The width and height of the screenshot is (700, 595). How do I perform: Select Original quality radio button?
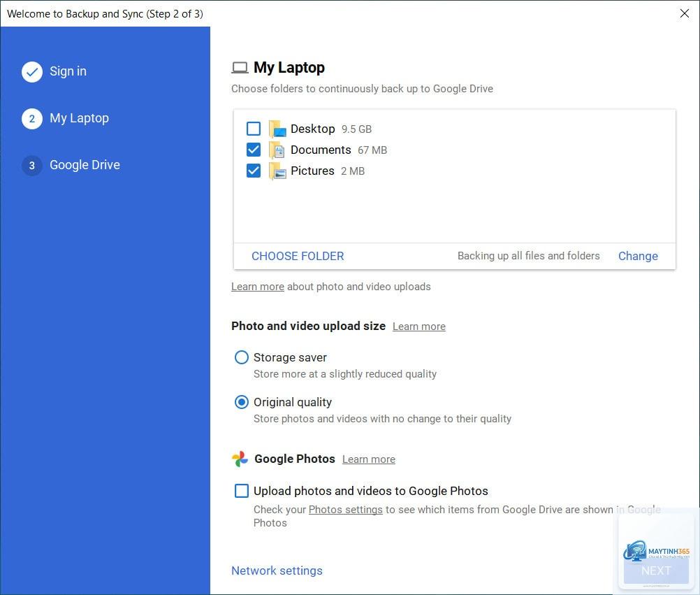point(242,402)
